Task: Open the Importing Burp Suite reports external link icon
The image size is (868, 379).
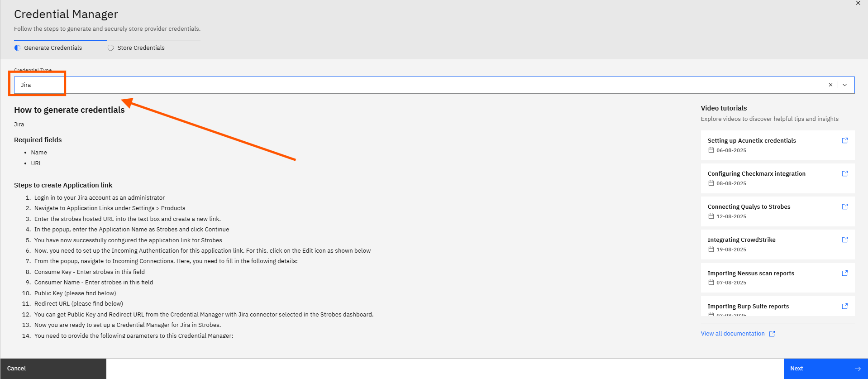Action: tap(844, 306)
